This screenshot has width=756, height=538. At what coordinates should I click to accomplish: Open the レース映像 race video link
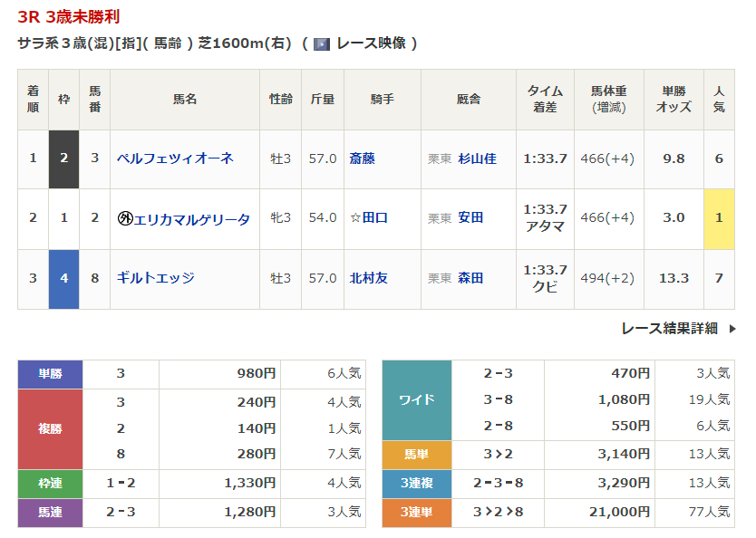371,43
